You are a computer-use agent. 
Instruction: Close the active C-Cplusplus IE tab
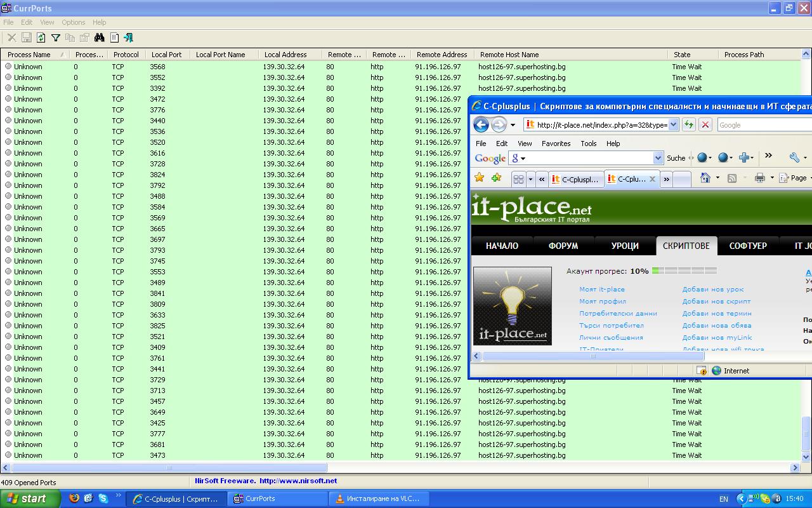pyautogui.click(x=652, y=179)
